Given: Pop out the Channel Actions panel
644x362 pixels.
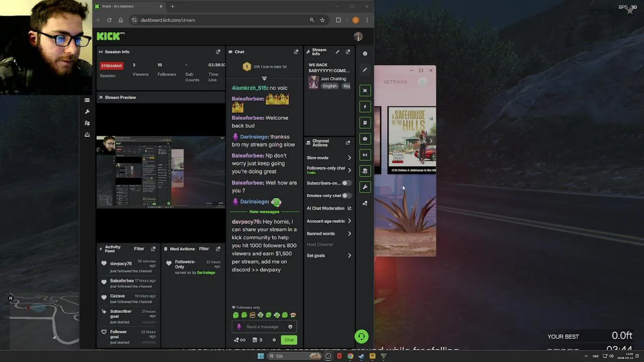Looking at the screenshot, I should click(348, 143).
